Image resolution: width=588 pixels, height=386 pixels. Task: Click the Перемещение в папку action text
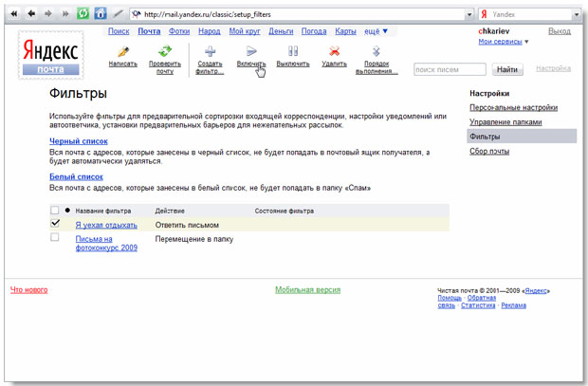(194, 239)
